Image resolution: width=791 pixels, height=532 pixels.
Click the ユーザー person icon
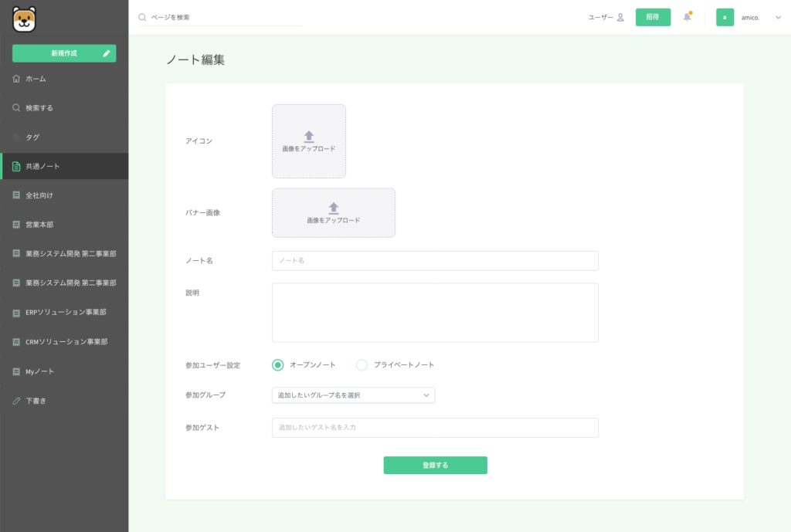(620, 17)
